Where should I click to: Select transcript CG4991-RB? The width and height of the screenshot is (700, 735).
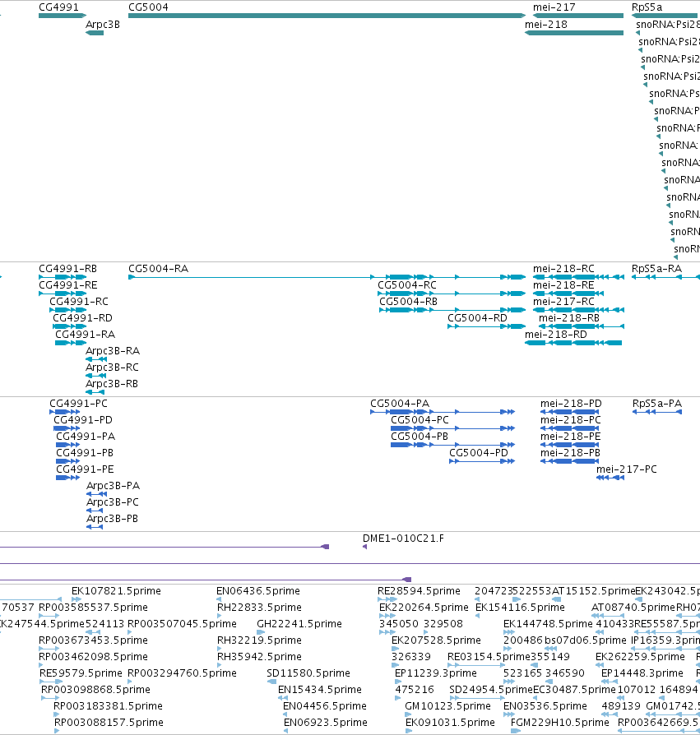pyautogui.click(x=68, y=269)
